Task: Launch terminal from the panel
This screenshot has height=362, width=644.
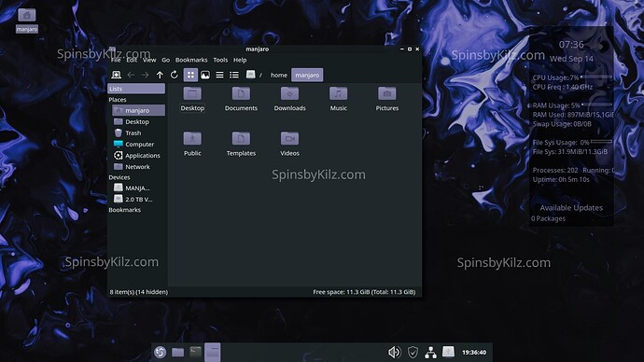Action: tap(195, 352)
